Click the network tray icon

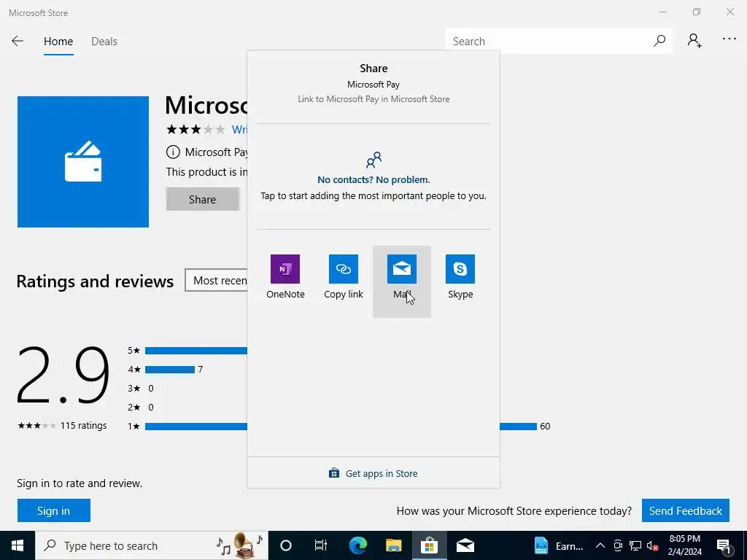coord(635,545)
